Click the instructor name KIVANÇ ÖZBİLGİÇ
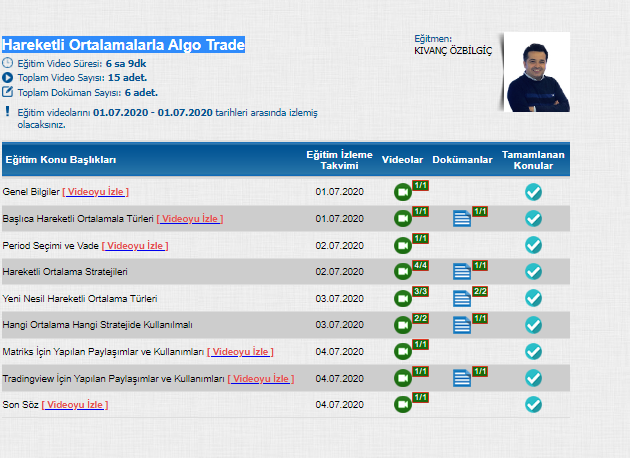The height and width of the screenshot is (458, 630). [x=453, y=51]
